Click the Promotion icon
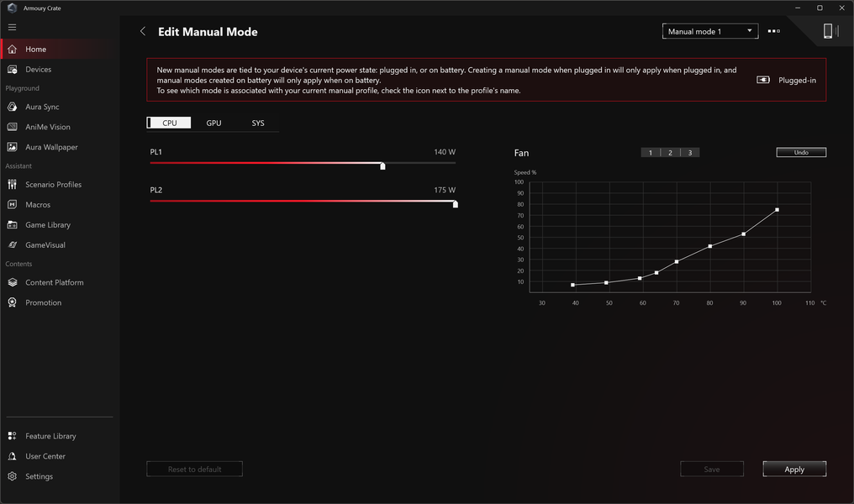The image size is (854, 504). [x=12, y=302]
